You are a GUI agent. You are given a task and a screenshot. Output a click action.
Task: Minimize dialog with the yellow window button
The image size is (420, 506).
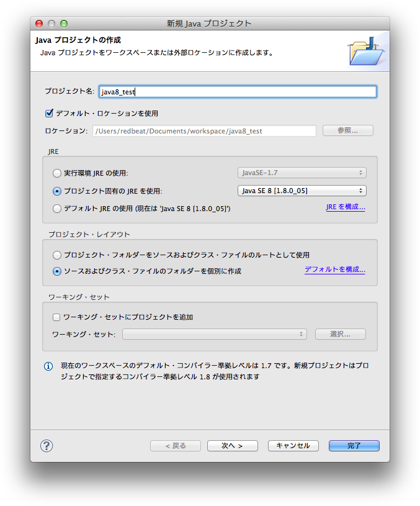[51, 24]
